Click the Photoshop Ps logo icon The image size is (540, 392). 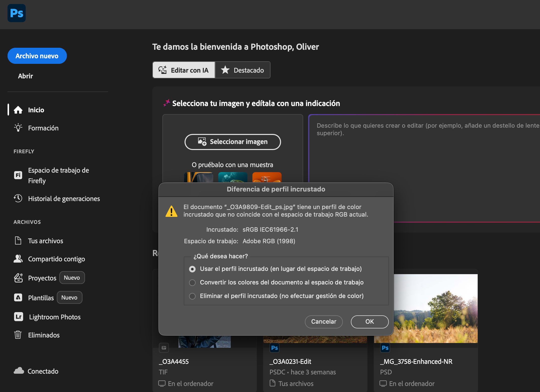(17, 13)
